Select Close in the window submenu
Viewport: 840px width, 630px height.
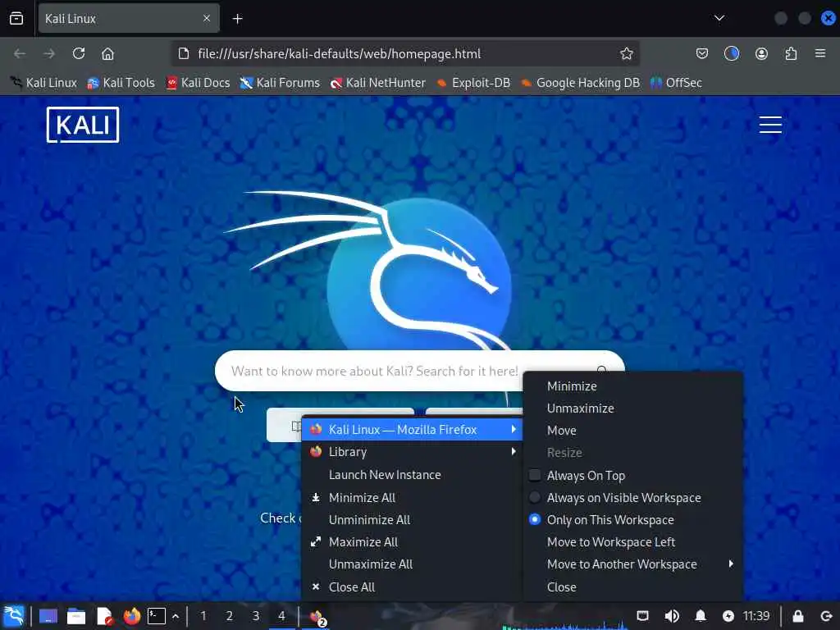click(633, 587)
